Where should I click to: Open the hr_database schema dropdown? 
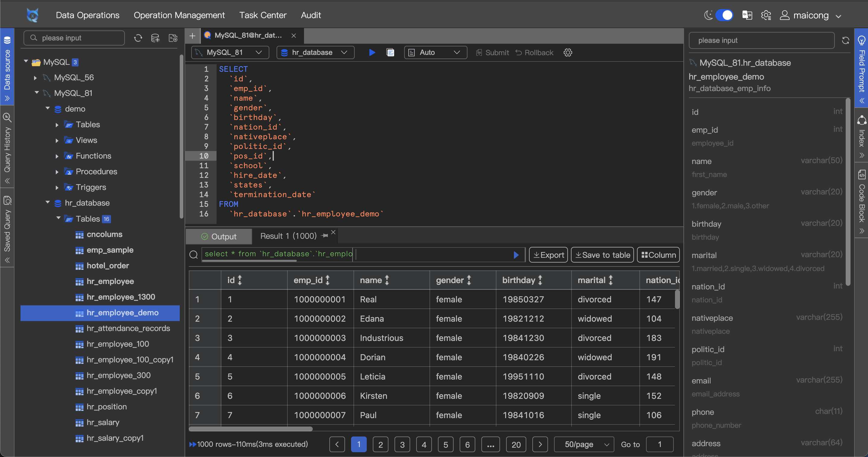click(315, 52)
